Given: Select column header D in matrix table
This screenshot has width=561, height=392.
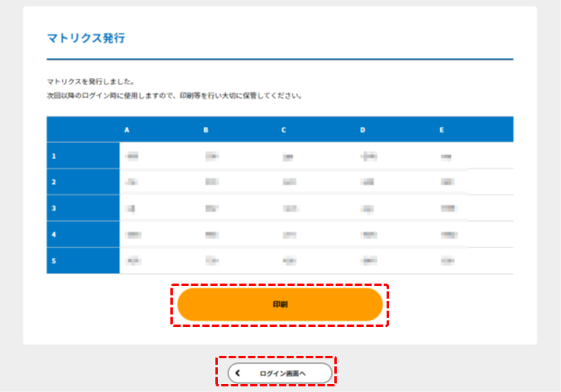Looking at the screenshot, I should pyautogui.click(x=362, y=130).
